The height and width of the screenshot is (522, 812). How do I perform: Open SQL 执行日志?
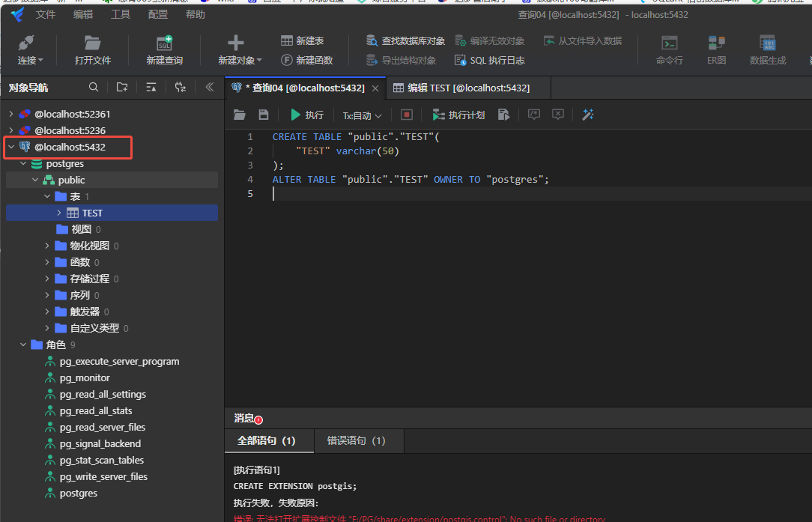[489, 61]
